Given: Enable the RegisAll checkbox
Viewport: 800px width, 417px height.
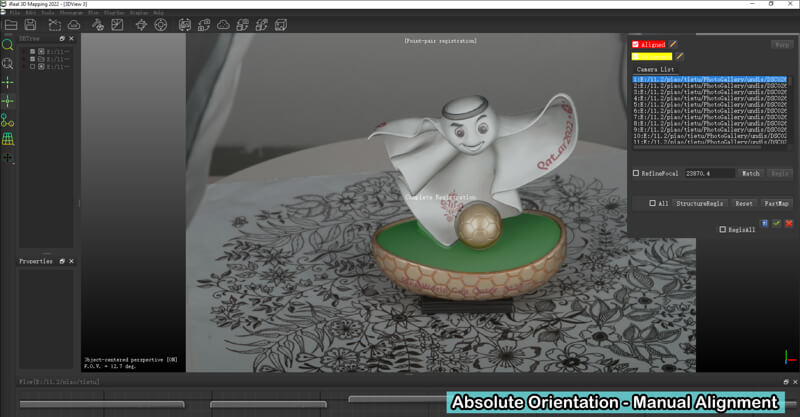Looking at the screenshot, I should coord(722,230).
